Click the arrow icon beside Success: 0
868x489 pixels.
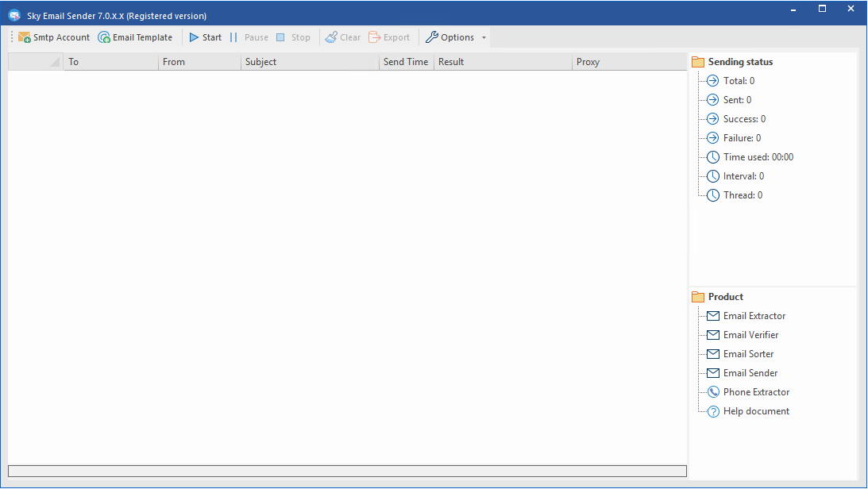coord(713,119)
